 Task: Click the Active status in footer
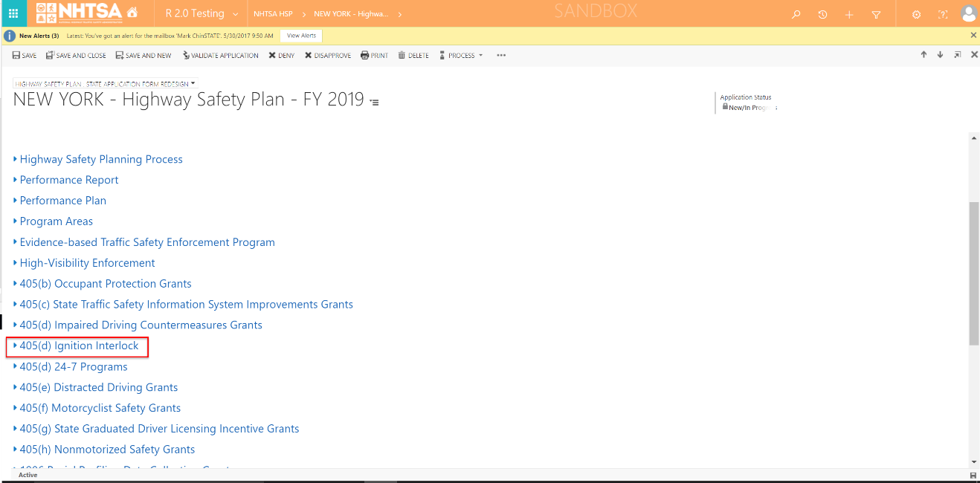(28, 475)
